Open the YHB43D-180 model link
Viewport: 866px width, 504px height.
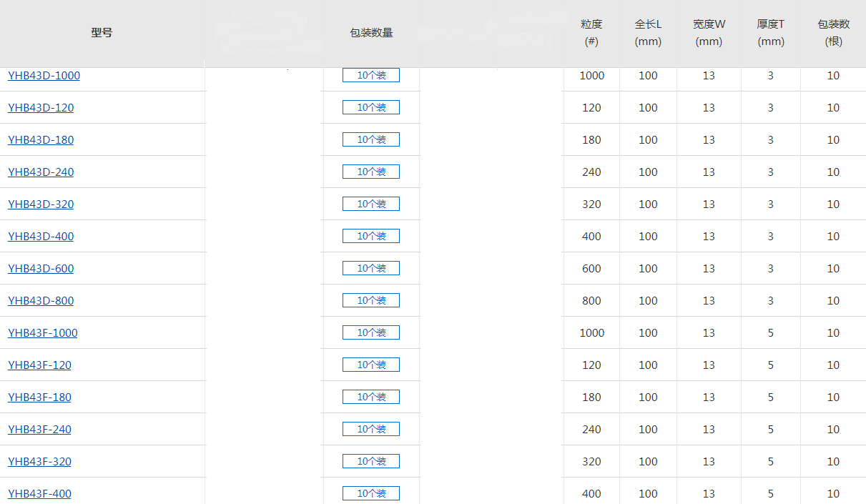[x=41, y=140]
